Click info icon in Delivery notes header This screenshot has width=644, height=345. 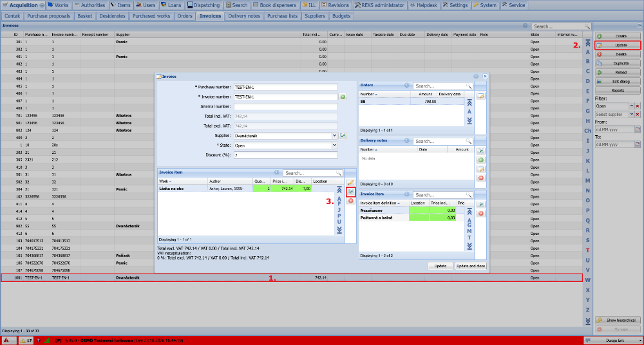[406, 140]
